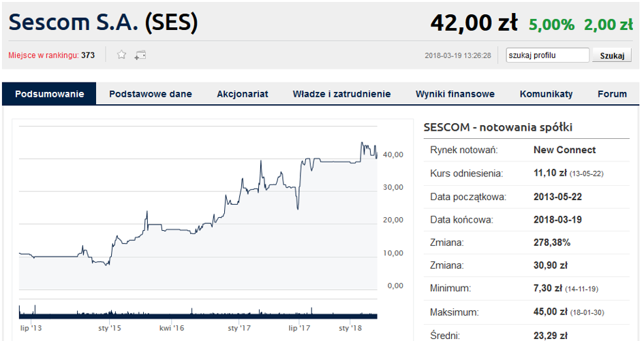The image size is (644, 341).
Task: Select the 'sty '15' date label
Action: 110,328
